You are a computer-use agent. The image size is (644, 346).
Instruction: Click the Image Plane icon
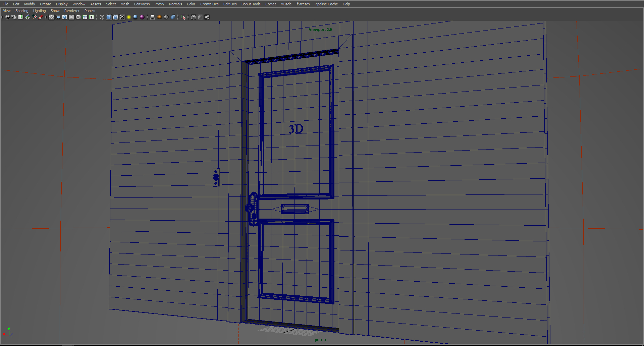(28, 17)
